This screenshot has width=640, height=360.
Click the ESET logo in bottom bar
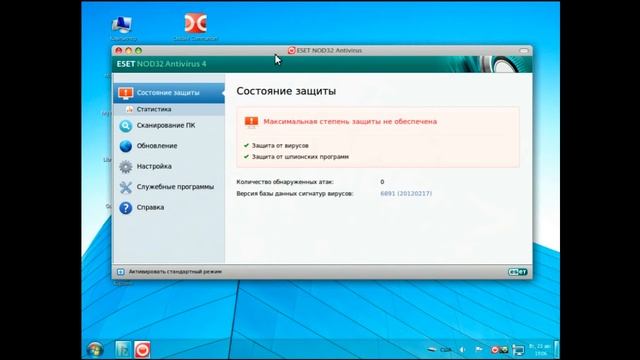coord(518,272)
